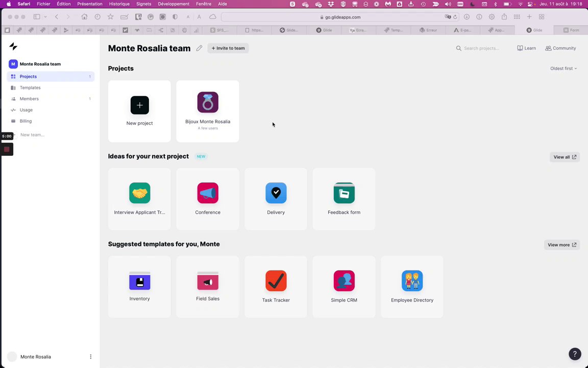Click the Glide logo in sidebar
The height and width of the screenshot is (368, 588).
coord(13,46)
